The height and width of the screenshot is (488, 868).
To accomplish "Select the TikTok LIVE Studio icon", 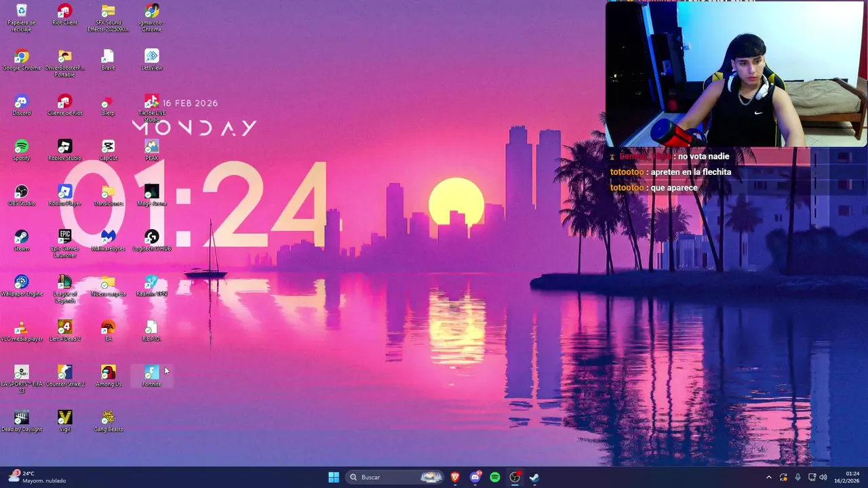I will [152, 108].
